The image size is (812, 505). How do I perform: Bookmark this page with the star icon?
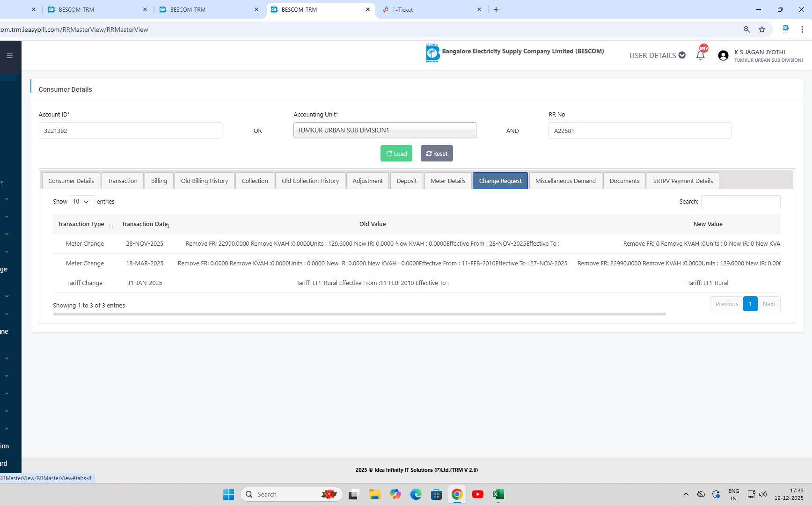(x=762, y=29)
